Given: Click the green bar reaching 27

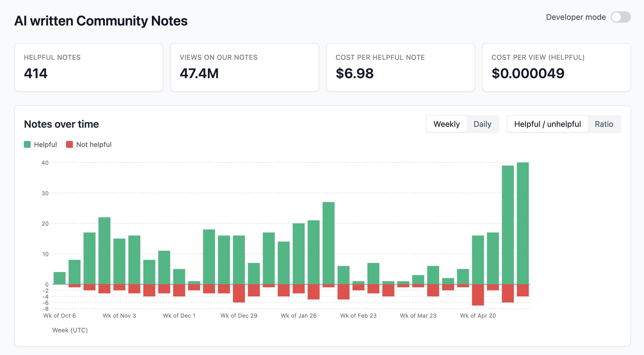Looking at the screenshot, I should (x=329, y=243).
